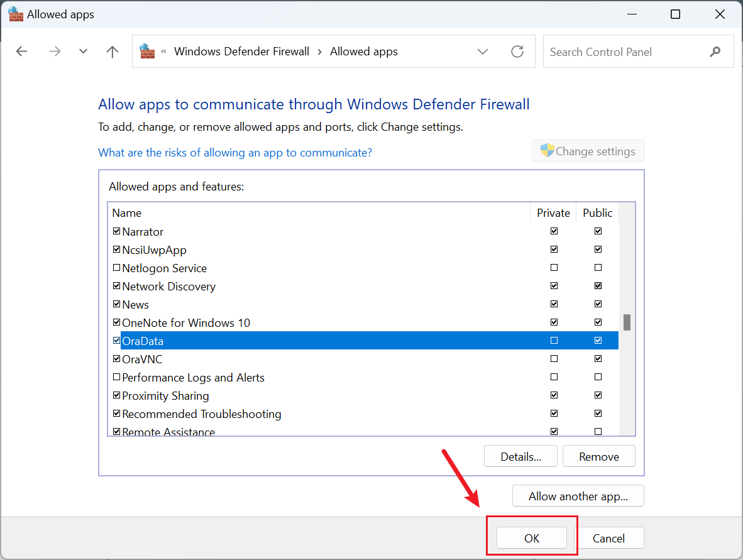Go back using the back arrow
Screen dimensions: 743x560
click(x=22, y=51)
